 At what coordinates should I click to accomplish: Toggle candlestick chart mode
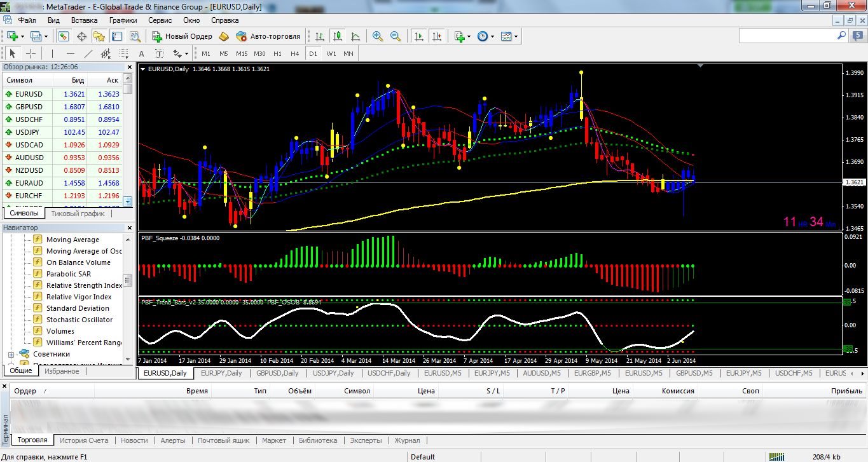338,36
